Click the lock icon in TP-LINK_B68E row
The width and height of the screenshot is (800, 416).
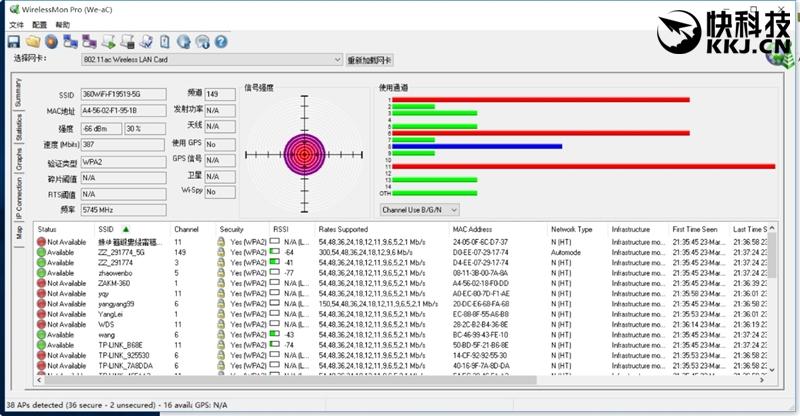click(x=221, y=345)
